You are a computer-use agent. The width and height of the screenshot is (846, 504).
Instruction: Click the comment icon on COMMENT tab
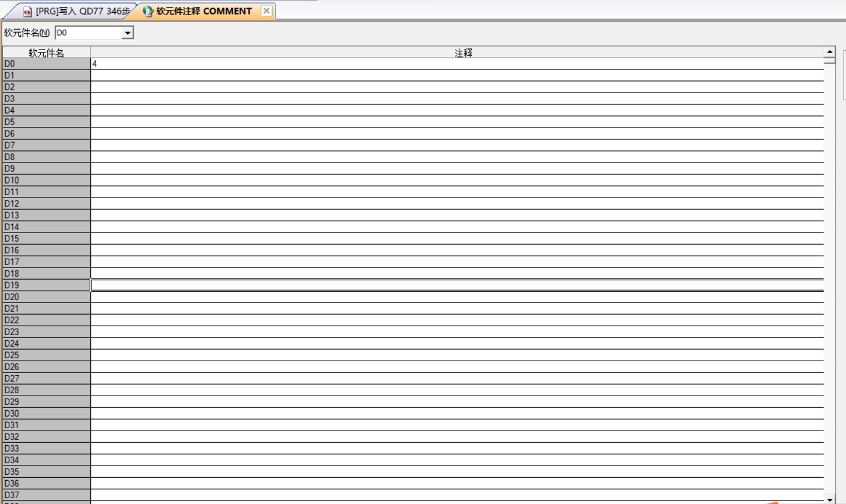tap(148, 11)
